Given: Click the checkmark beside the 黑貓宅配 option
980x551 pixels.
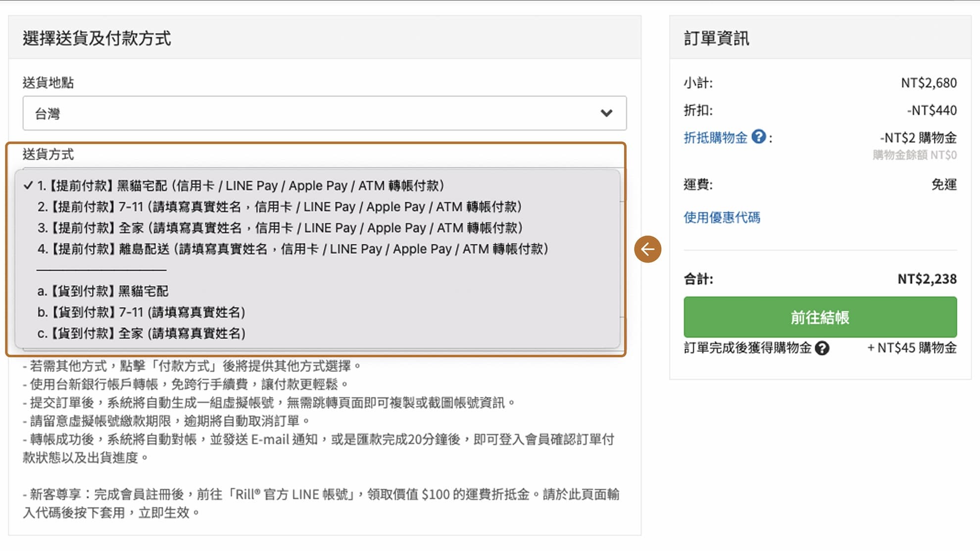Looking at the screenshot, I should point(27,185).
